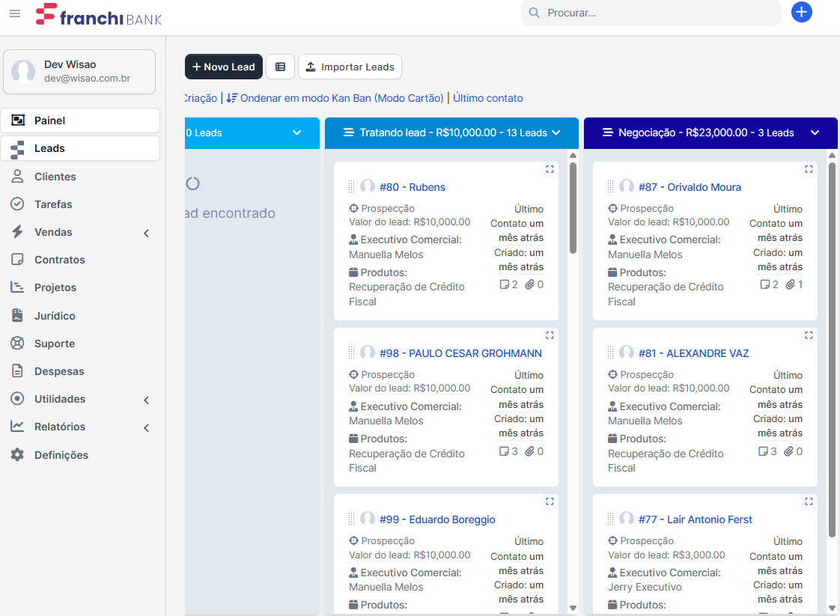The height and width of the screenshot is (616, 840).
Task: Click drag handle on #99 - Eduardo Boreggio
Action: pos(351,519)
